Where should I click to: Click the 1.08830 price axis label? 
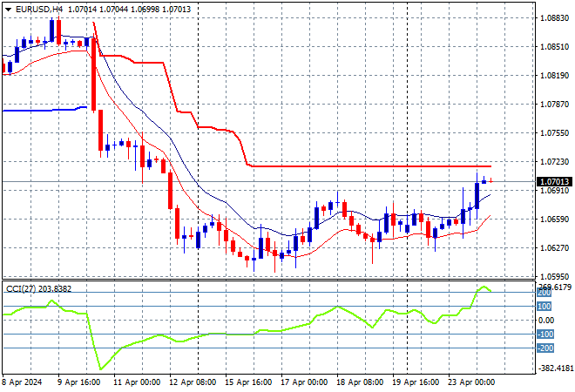tap(553, 18)
